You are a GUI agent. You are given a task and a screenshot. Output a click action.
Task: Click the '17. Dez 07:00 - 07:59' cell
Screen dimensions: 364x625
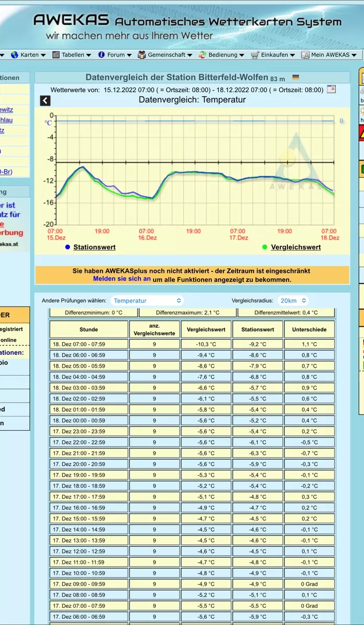(89, 606)
